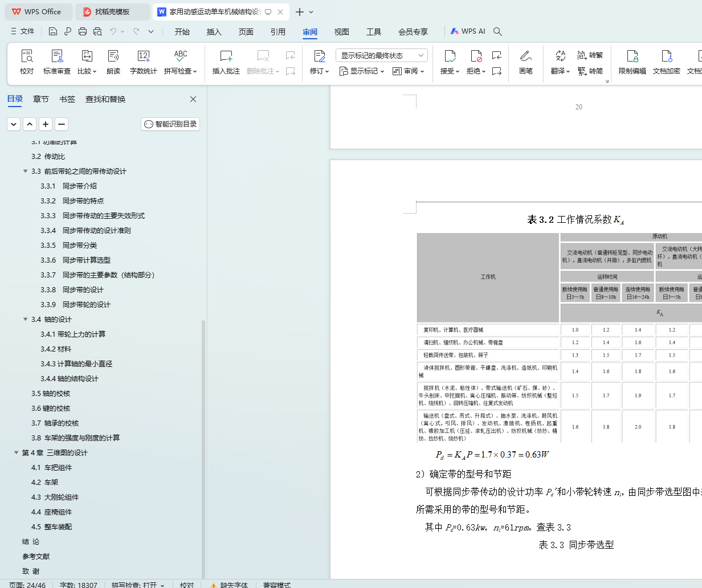Screen dimensions: 702x588
Task: Insert a comment with 插入批注
Action: click(x=226, y=62)
